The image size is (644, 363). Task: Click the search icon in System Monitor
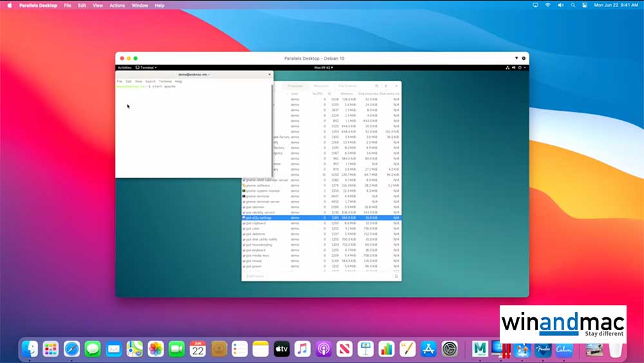tap(377, 86)
